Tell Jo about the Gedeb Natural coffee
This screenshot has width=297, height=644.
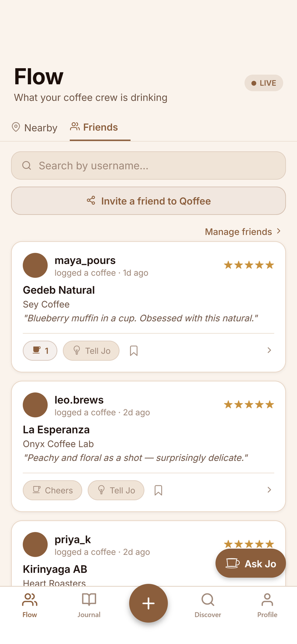pos(91,350)
